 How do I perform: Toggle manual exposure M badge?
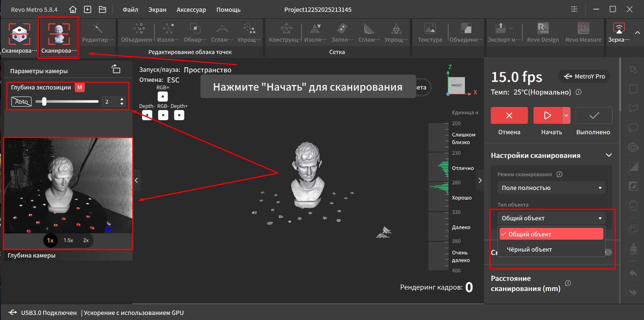pos(80,88)
